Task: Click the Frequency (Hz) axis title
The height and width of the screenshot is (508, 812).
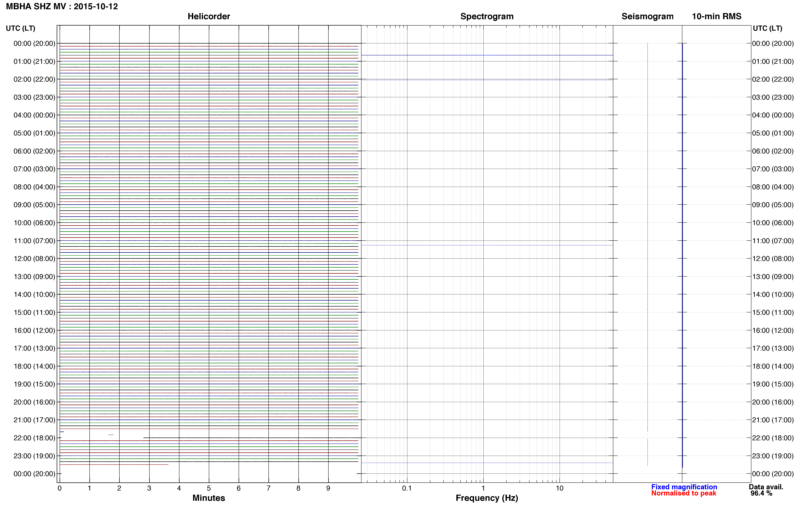Action: (487, 498)
